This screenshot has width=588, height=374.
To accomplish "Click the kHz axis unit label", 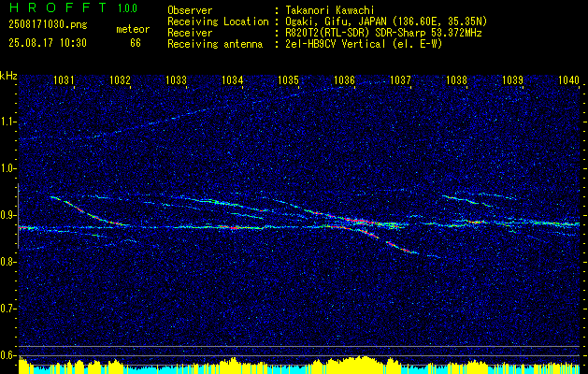I will click(x=8, y=76).
